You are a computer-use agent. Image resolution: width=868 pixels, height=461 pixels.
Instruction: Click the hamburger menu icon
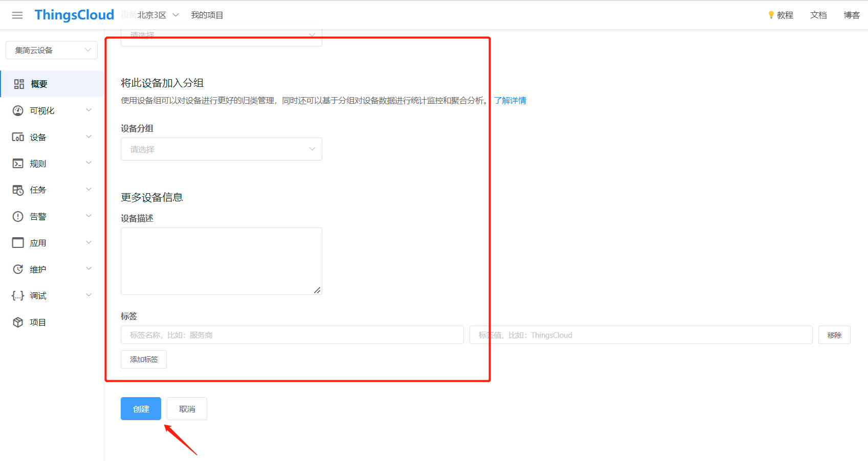coord(17,15)
